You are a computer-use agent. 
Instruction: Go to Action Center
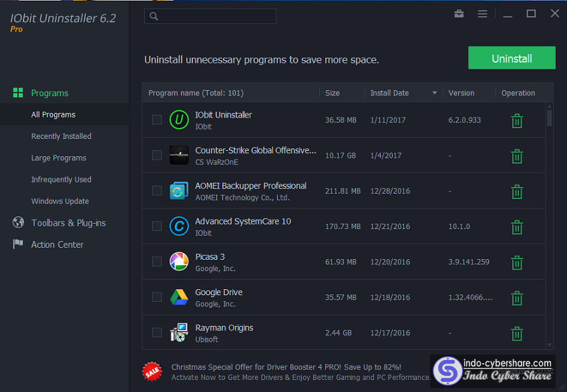(57, 244)
